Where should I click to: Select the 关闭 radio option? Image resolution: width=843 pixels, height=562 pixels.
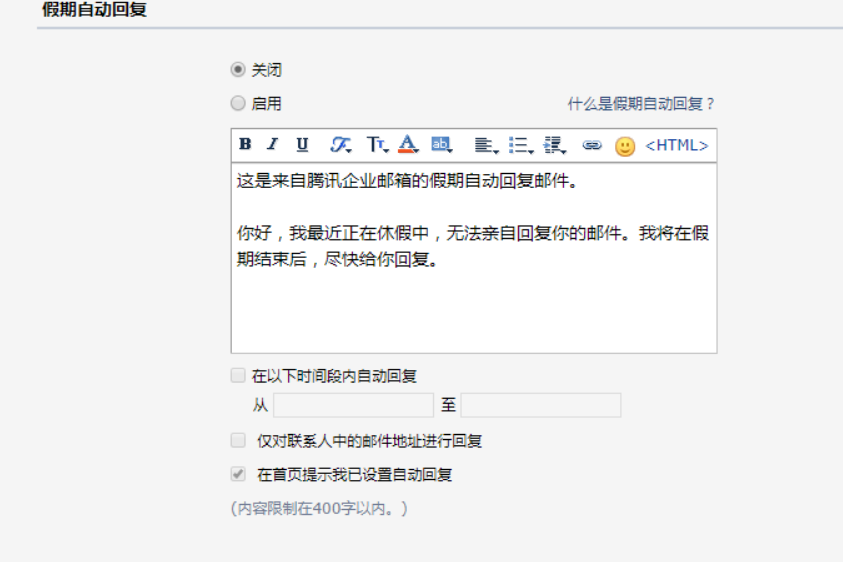pyautogui.click(x=238, y=70)
